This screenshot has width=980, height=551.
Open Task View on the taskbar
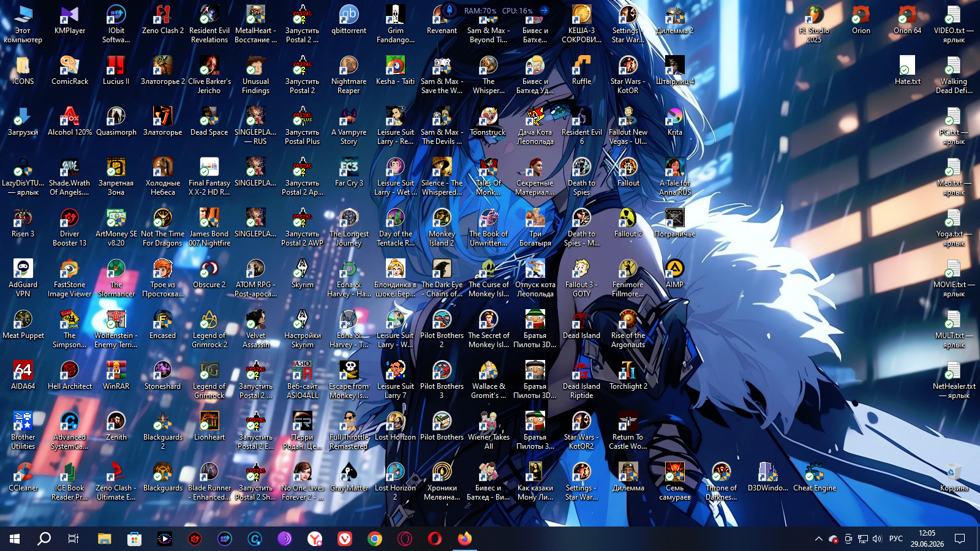tap(73, 539)
